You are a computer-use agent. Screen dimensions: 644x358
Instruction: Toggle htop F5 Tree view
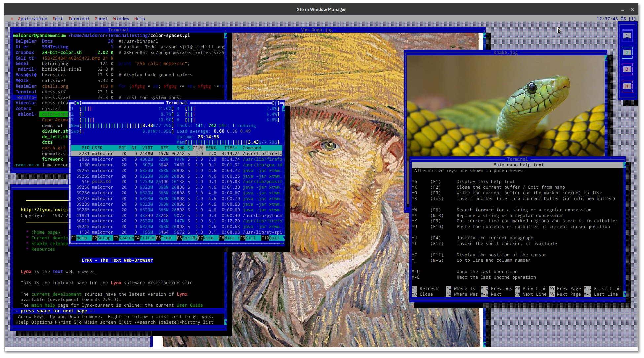coord(166,238)
